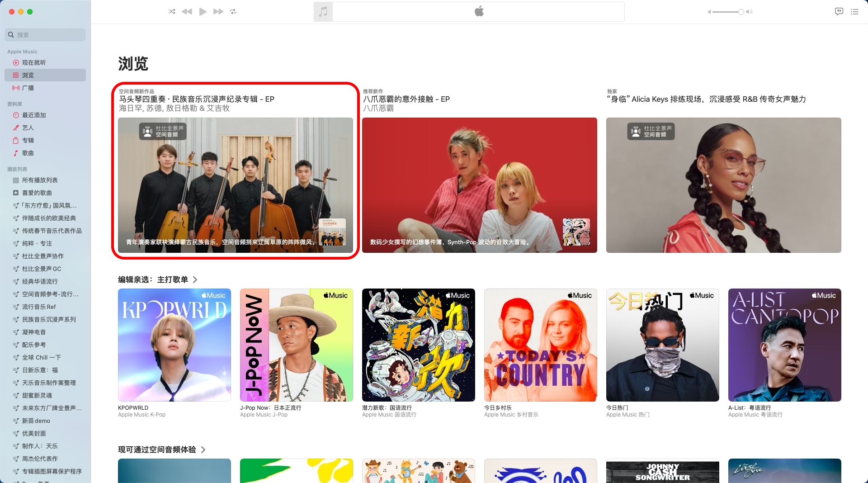Screen dimensions: 868x483
Task: Open the Alicia Keys feature image
Action: click(724, 185)
